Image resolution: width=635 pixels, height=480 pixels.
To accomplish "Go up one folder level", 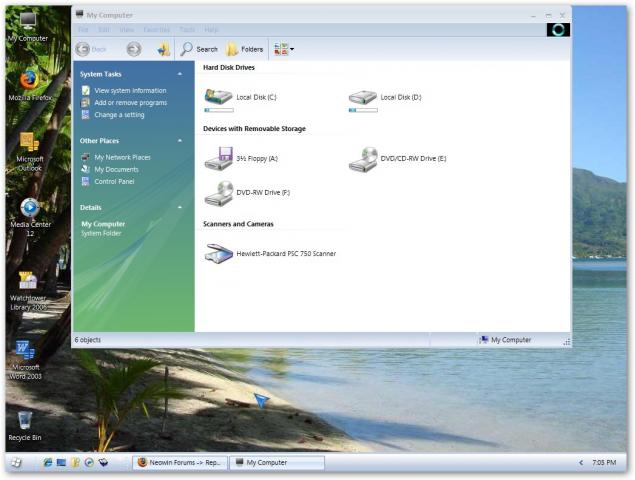I will point(164,49).
